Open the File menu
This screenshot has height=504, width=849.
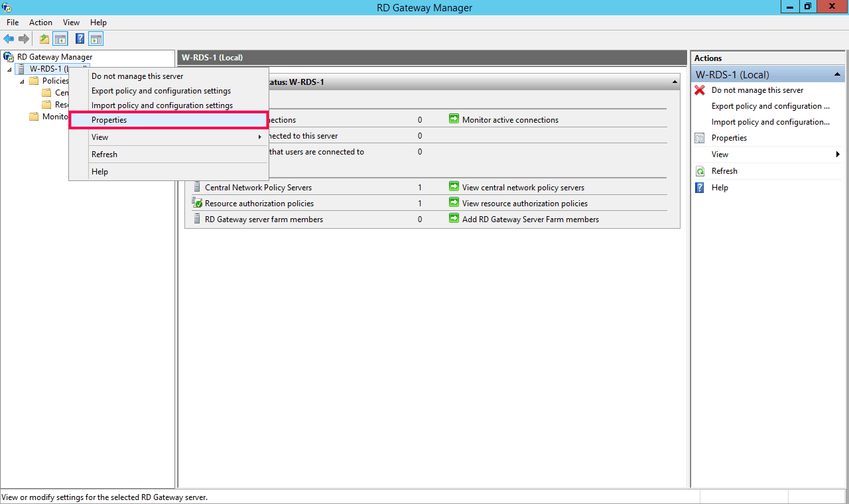pyautogui.click(x=13, y=23)
